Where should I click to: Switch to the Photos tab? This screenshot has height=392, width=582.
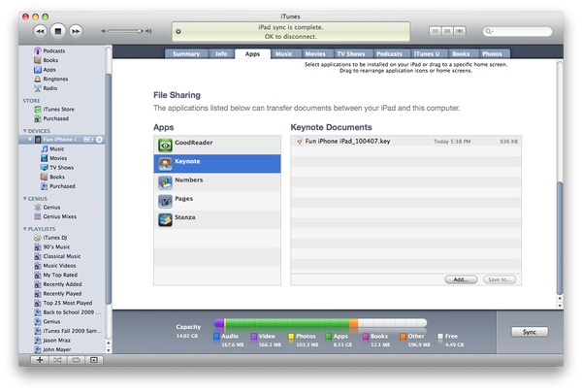coord(492,53)
